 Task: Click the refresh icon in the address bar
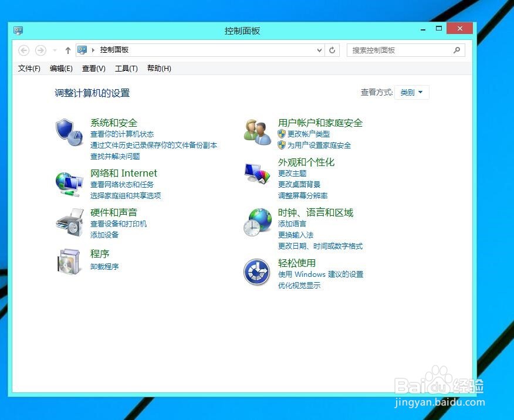(x=332, y=50)
